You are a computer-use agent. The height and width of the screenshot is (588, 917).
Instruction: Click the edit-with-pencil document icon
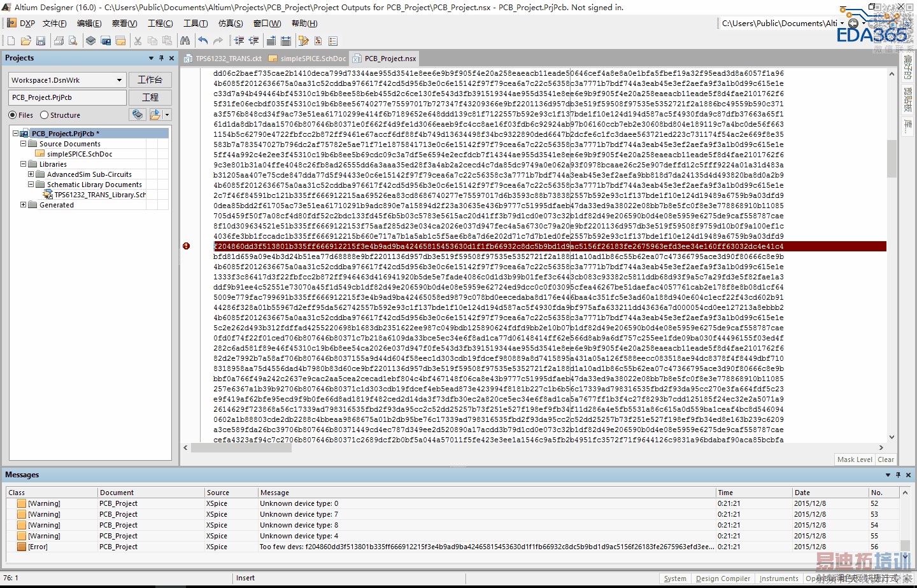tap(303, 41)
